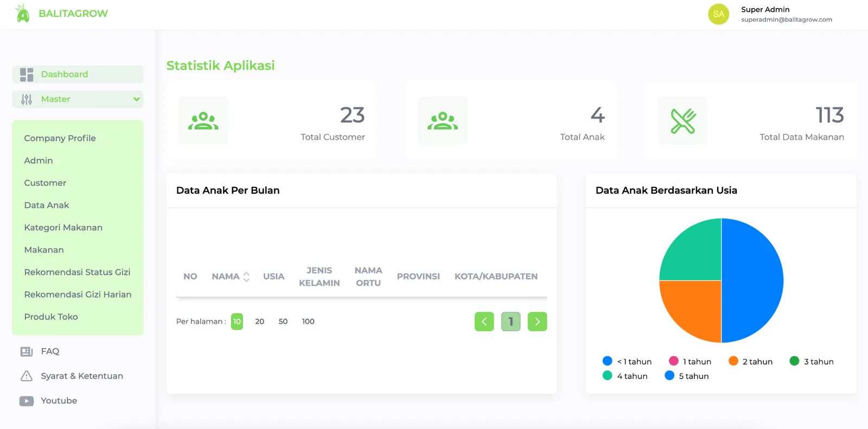Click the PROVINSI column header
The width and height of the screenshot is (868, 429).
418,276
